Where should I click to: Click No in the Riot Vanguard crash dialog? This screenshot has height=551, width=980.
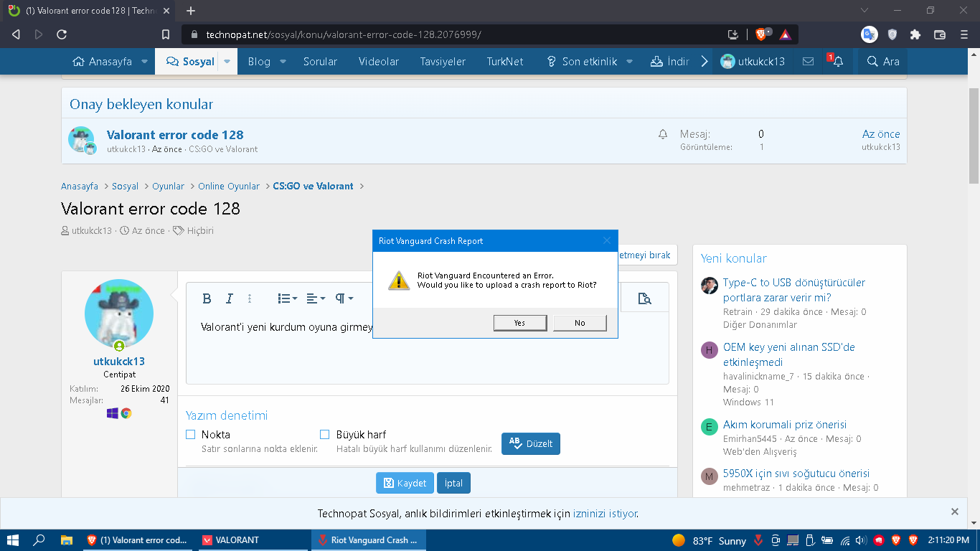tap(580, 323)
